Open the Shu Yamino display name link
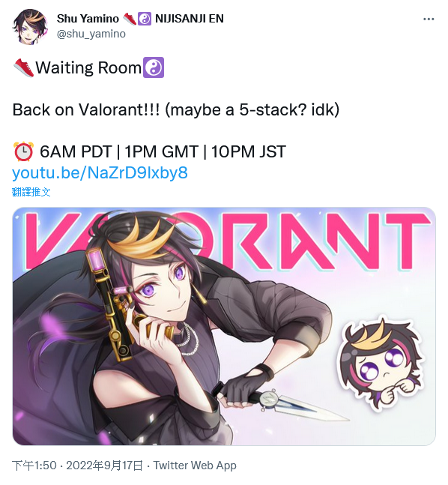The height and width of the screenshot is (485, 448). tap(88, 19)
